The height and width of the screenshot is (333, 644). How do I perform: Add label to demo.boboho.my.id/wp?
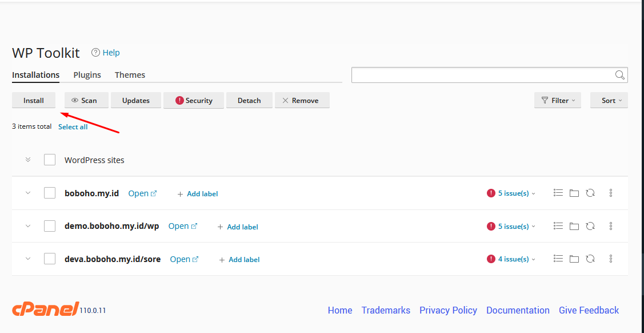coord(238,227)
